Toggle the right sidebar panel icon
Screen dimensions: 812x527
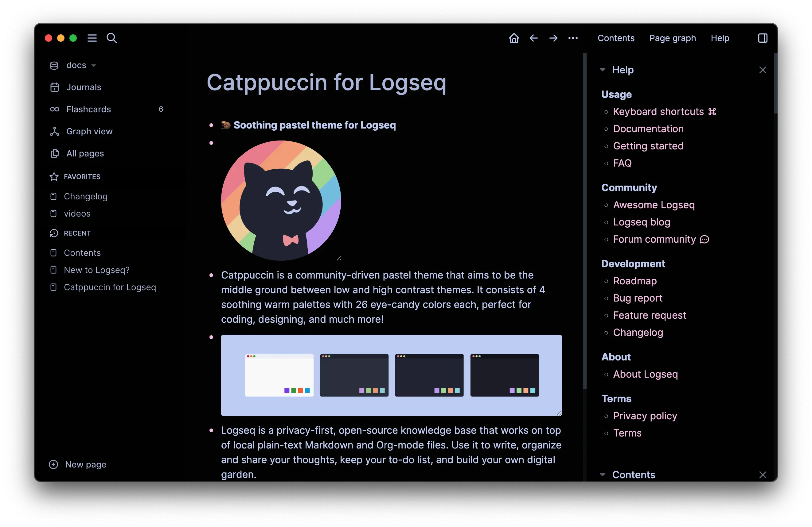pos(763,38)
